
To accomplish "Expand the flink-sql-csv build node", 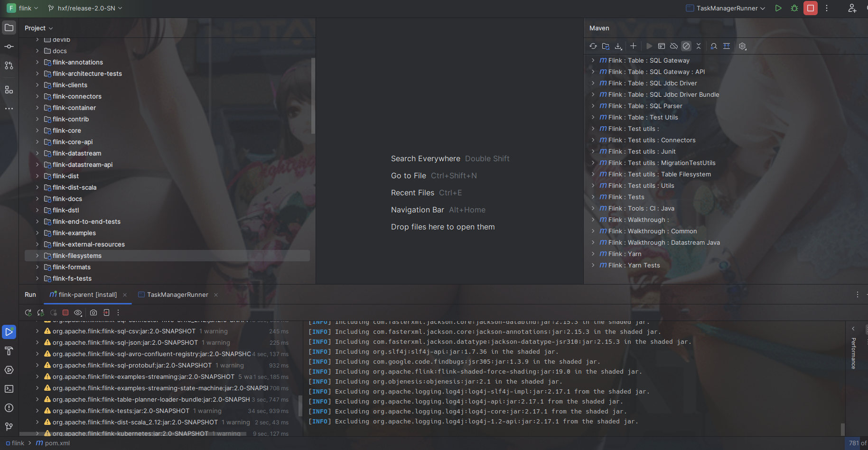I will pos(37,331).
